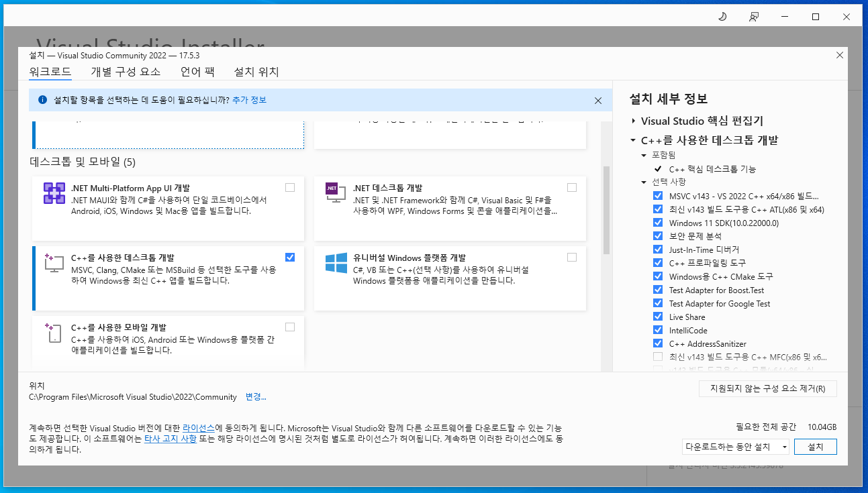This screenshot has width=868, height=493.
Task: Click the .NET 데스크톱 개발 workload icon
Action: pyautogui.click(x=334, y=192)
